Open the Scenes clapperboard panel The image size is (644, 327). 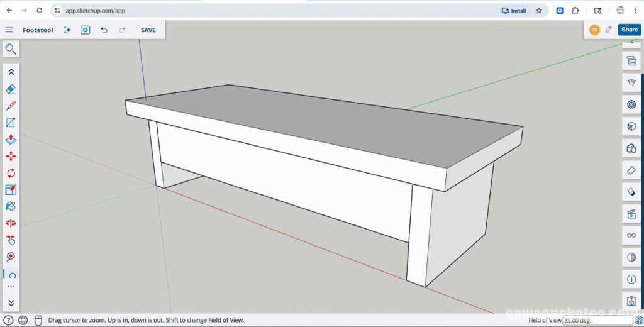tap(631, 214)
